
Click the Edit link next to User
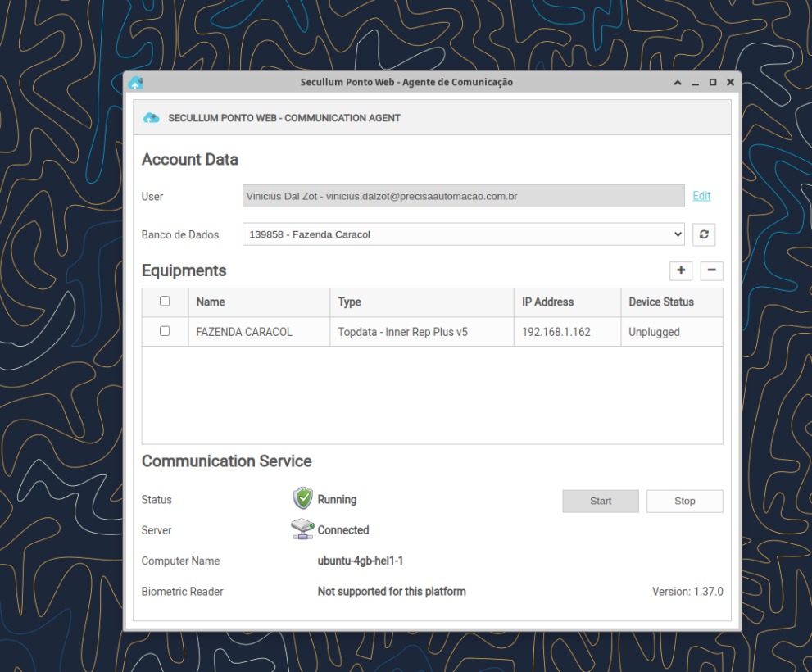701,196
